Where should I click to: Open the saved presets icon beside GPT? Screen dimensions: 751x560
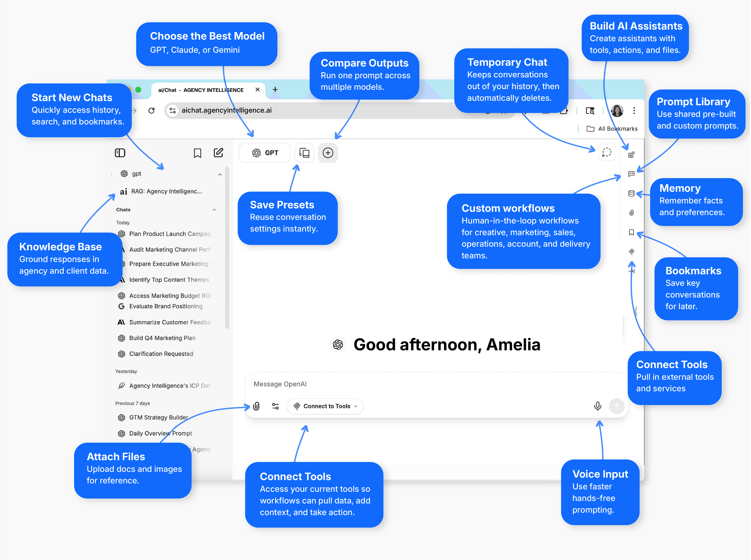pyautogui.click(x=304, y=153)
